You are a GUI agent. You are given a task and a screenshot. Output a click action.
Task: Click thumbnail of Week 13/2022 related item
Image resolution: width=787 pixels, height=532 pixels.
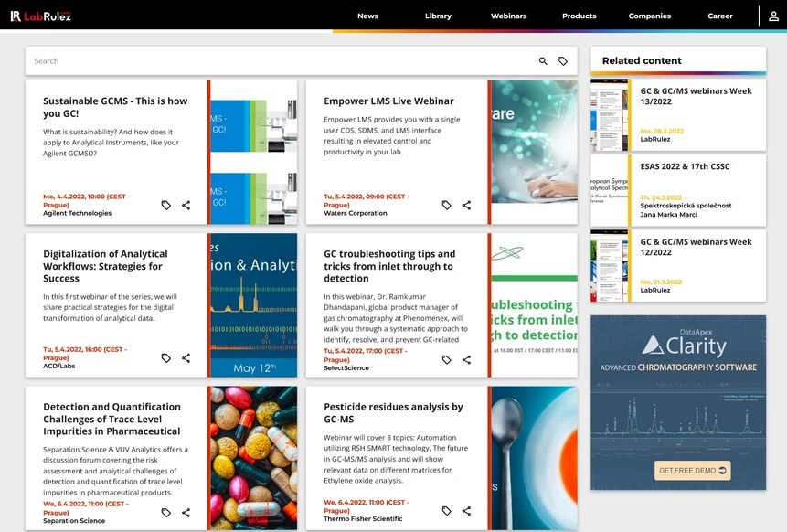(x=609, y=115)
